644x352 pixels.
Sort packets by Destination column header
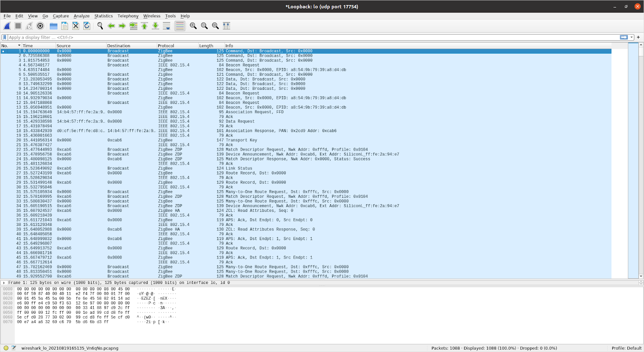tap(132, 46)
